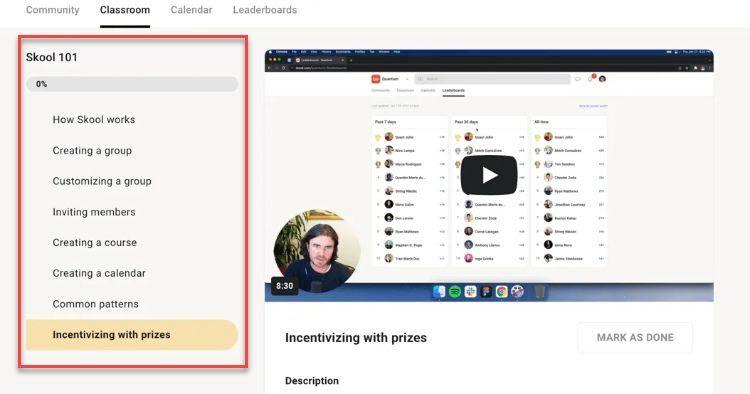Open the How Skool works lesson
This screenshot has height=394, width=750.
pyautogui.click(x=94, y=120)
